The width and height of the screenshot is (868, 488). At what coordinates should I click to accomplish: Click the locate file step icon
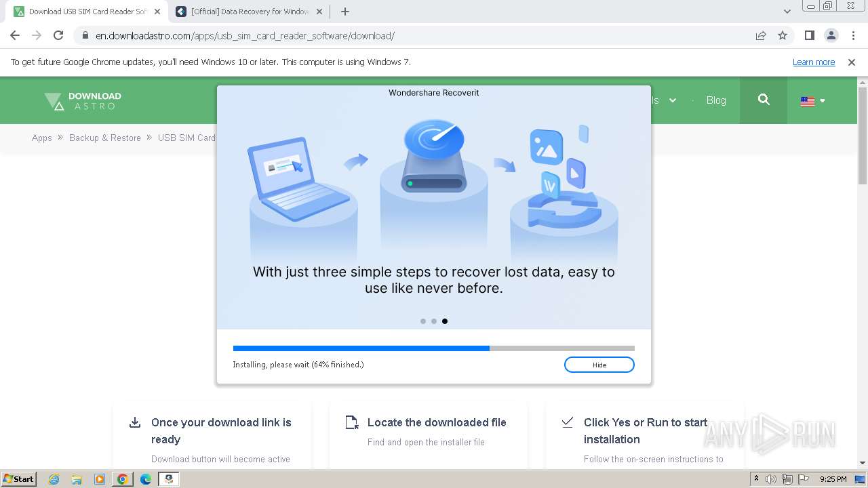[351, 422]
